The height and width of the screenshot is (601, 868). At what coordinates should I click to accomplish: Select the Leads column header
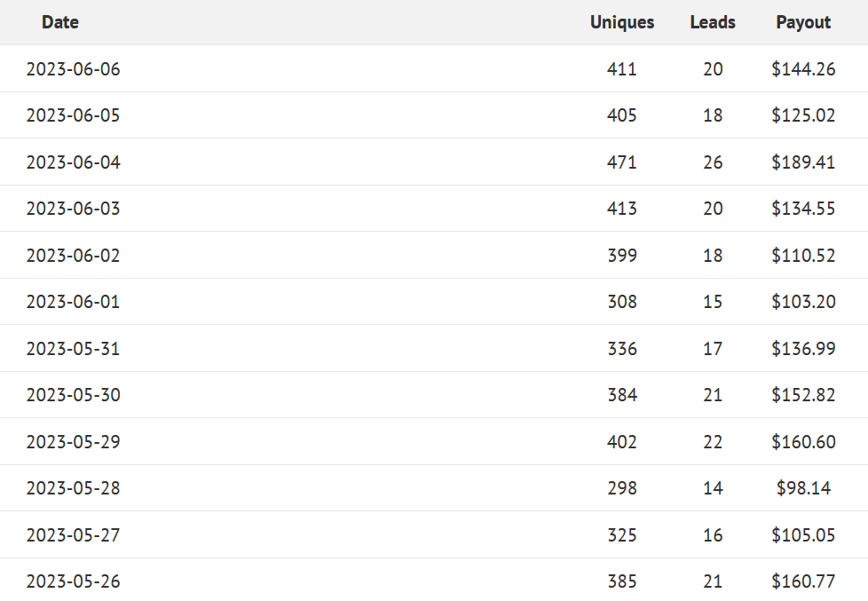pos(712,22)
